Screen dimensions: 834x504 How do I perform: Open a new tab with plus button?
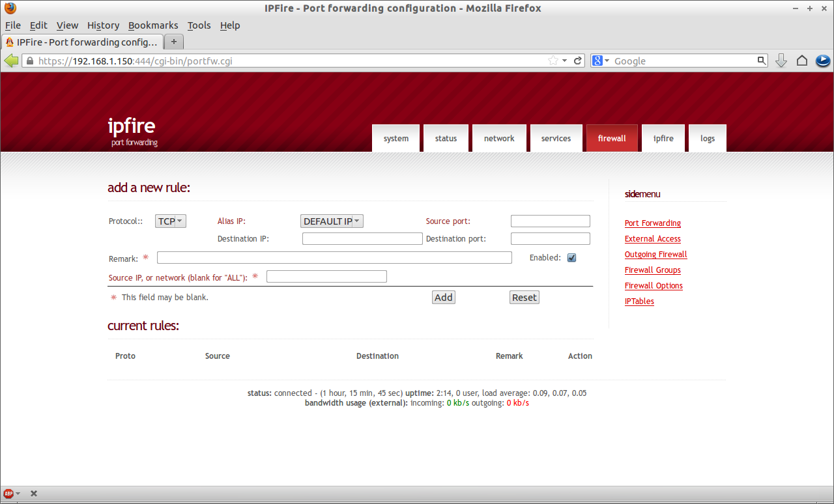pos(174,42)
